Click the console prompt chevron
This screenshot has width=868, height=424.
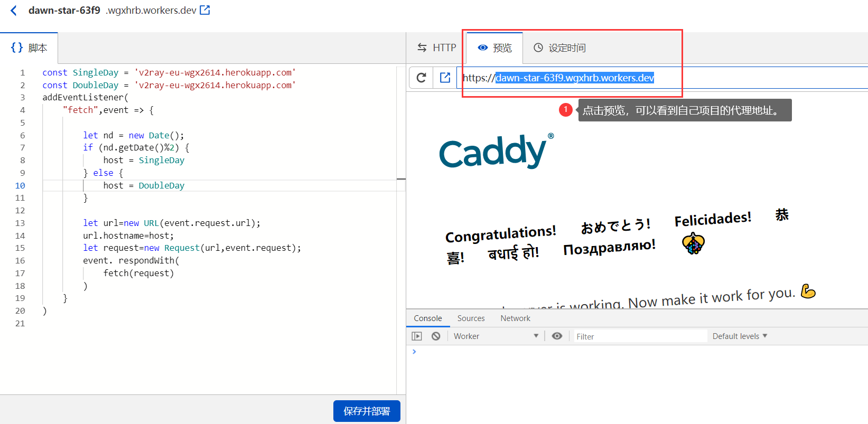[414, 352]
